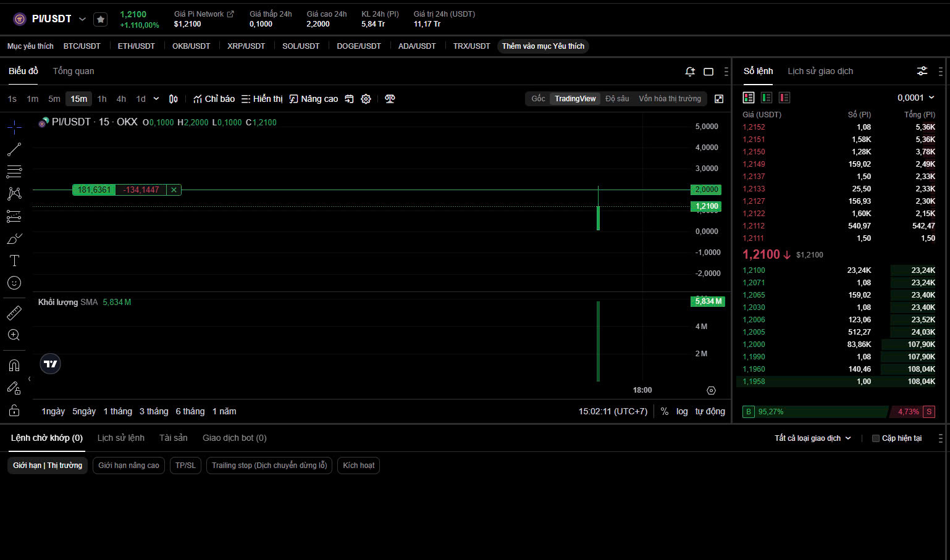Switch to Lịch sử giao dịch tab
Image resolution: width=950 pixels, height=560 pixels.
point(820,71)
